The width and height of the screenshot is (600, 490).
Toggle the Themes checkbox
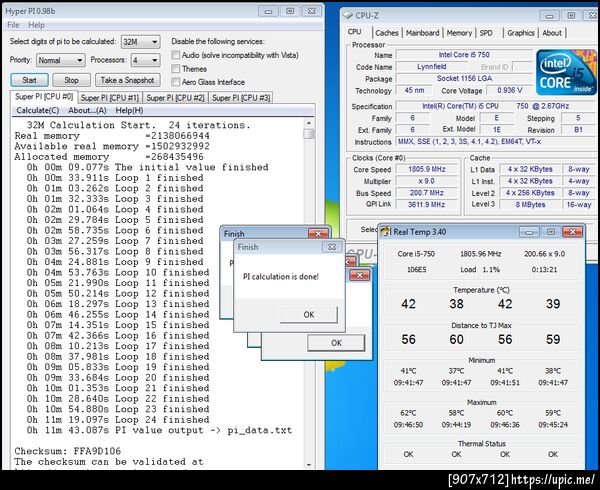click(x=176, y=69)
